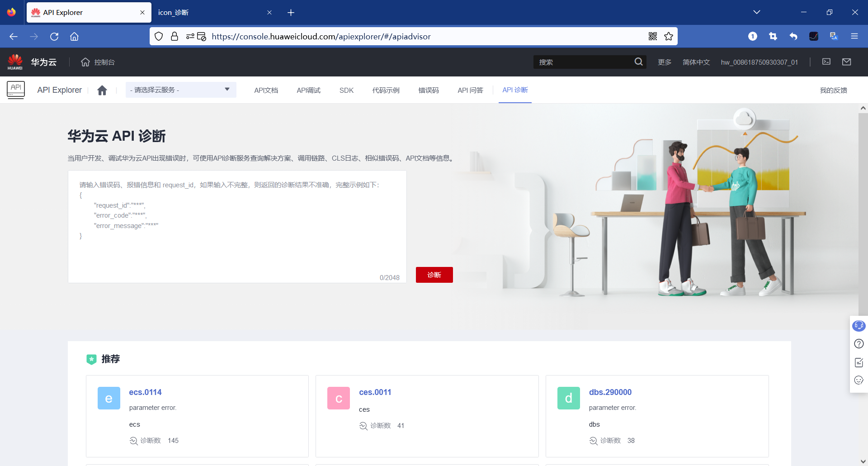Open the 更多 dropdown in the header
The width and height of the screenshot is (868, 466).
664,62
